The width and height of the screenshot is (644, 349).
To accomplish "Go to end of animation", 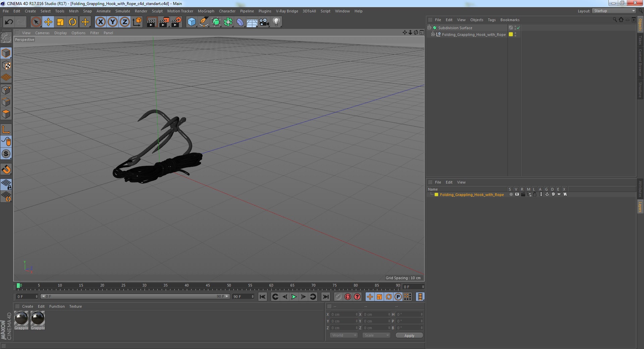I will [x=325, y=297].
